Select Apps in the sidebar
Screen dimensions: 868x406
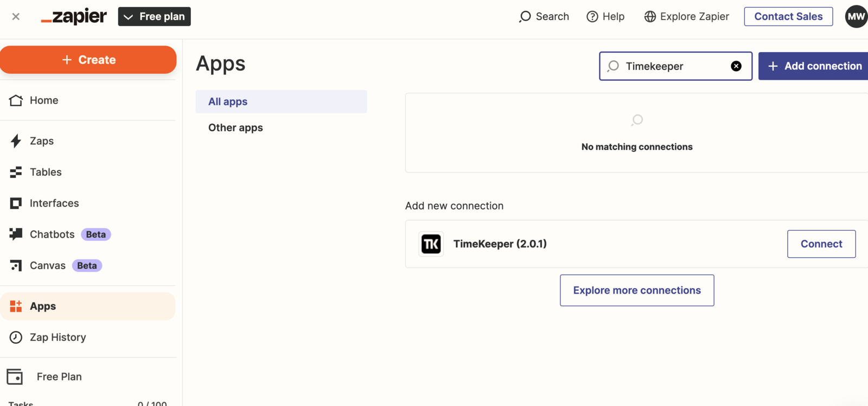click(88, 306)
